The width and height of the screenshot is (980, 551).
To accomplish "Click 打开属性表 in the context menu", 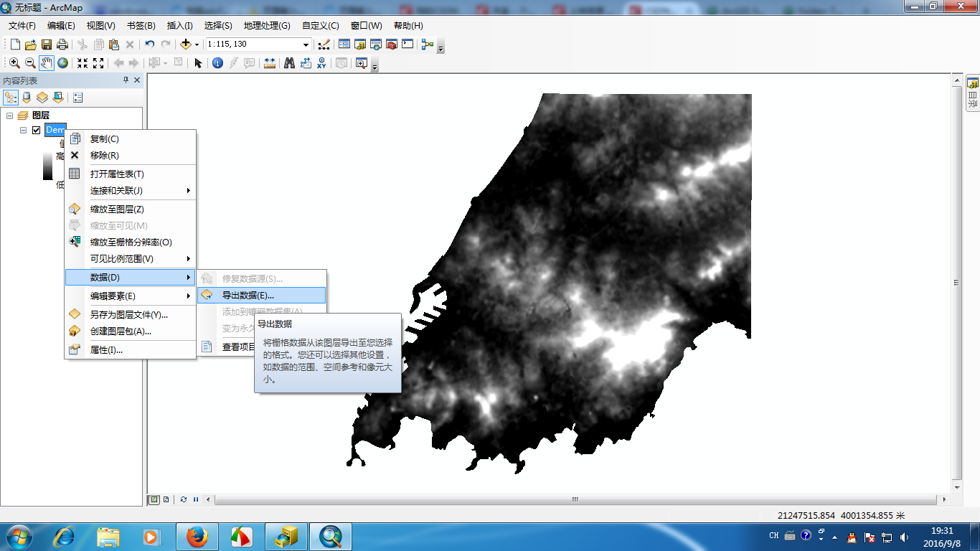I will [118, 174].
